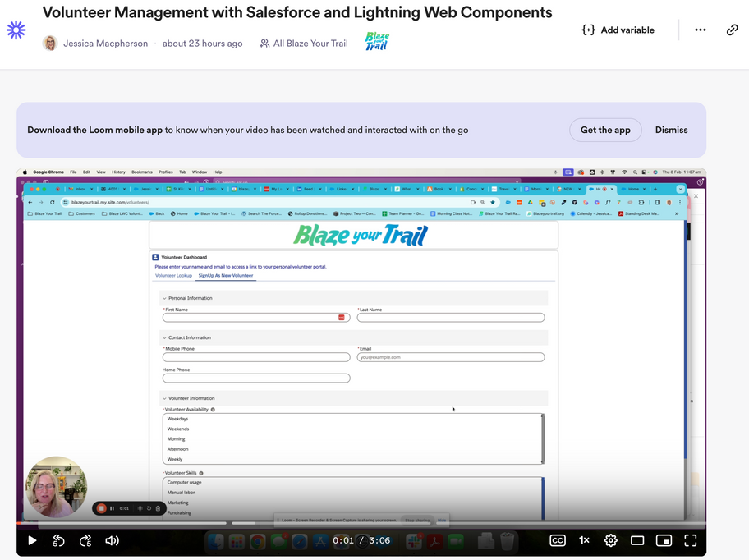The height and width of the screenshot is (560, 749).
Task: Click the bookmark star icon in address bar
Action: [493, 203]
